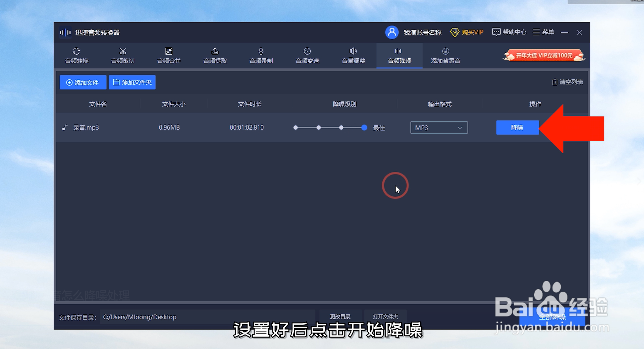Click the 添加文件夹 add folder button
The image size is (644, 349).
(x=132, y=82)
